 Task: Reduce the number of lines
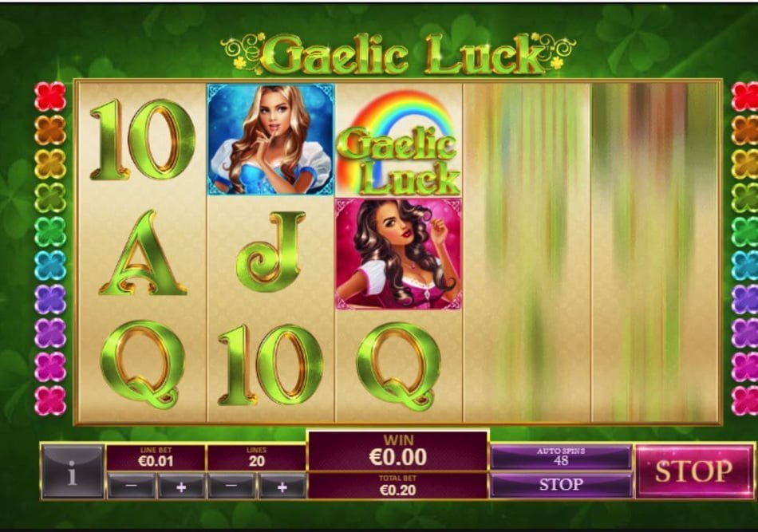pyautogui.click(x=231, y=486)
